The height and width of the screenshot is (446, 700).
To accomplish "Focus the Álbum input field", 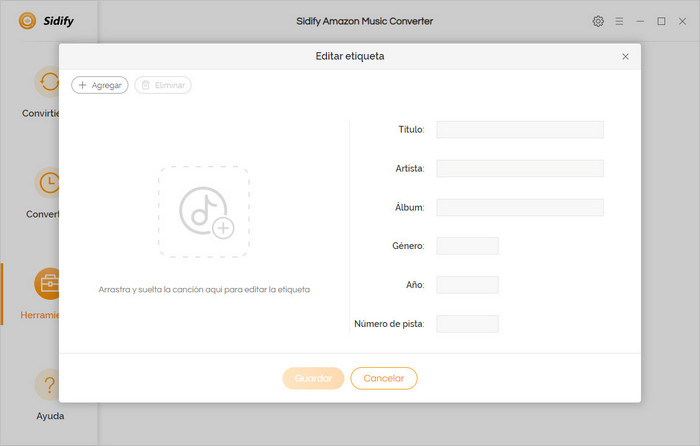I will (x=520, y=207).
